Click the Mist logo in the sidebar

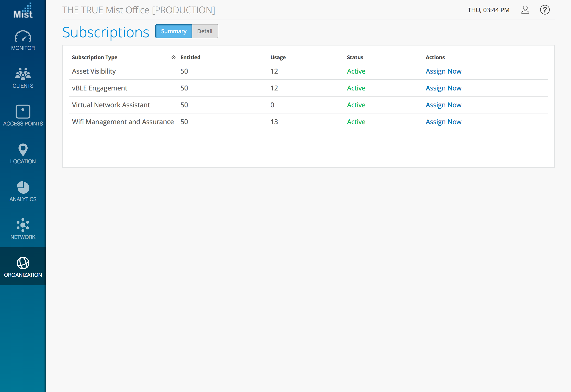[x=23, y=11]
